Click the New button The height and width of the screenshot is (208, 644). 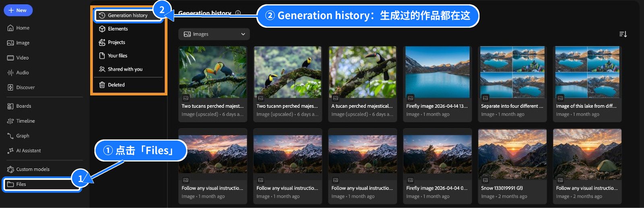(x=18, y=10)
